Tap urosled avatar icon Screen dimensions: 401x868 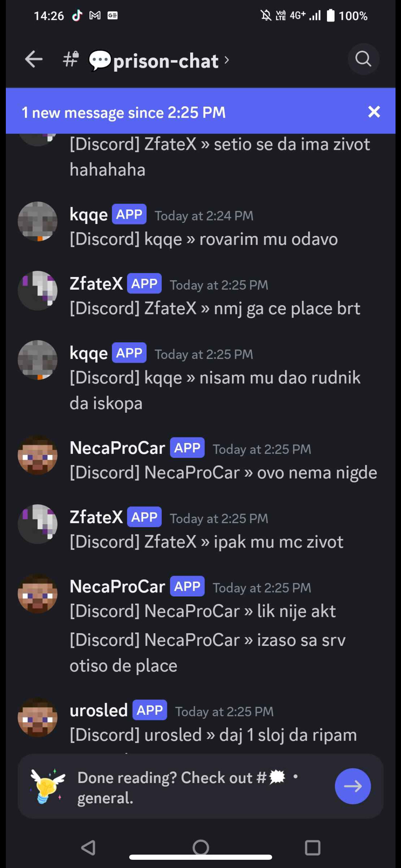tap(37, 718)
